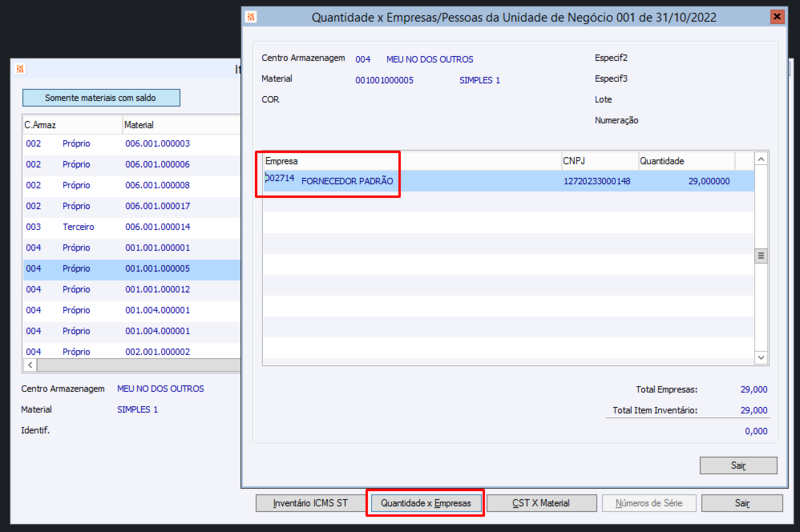This screenshot has width=800, height=532.
Task: Click the Quantidade column header
Action: [x=687, y=161]
